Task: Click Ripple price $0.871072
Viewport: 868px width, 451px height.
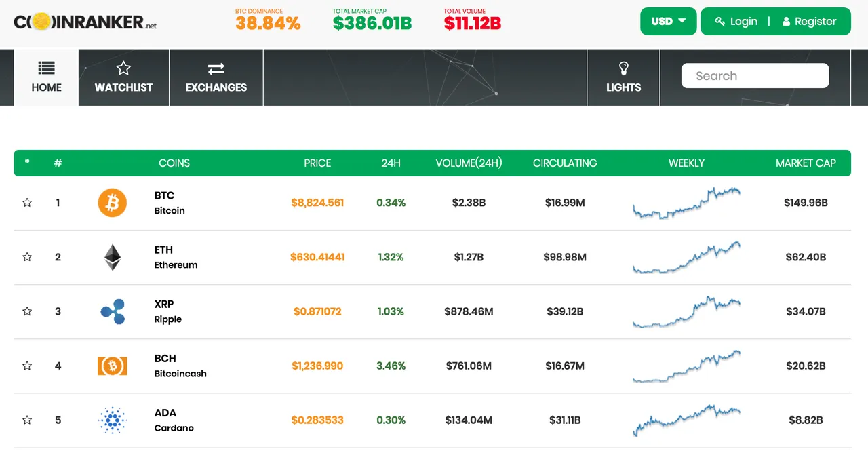Action: tap(317, 311)
